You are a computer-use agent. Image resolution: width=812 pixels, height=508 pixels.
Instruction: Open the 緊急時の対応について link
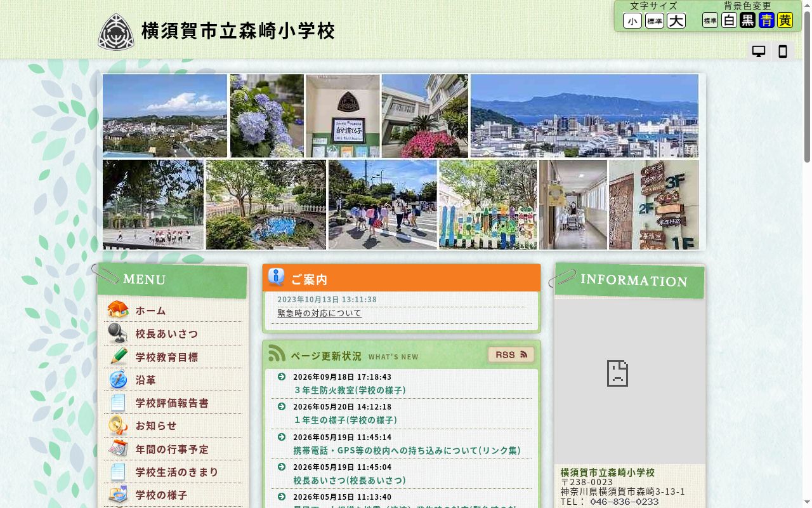coord(319,313)
